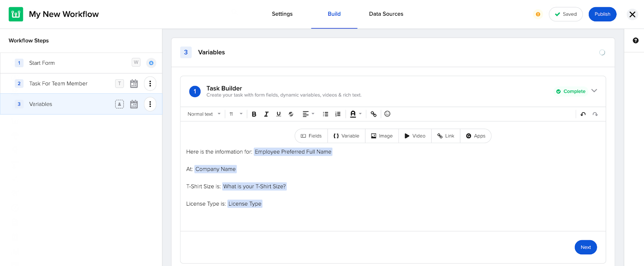
Task: Apply italic formatting in editor
Action: pos(266,114)
